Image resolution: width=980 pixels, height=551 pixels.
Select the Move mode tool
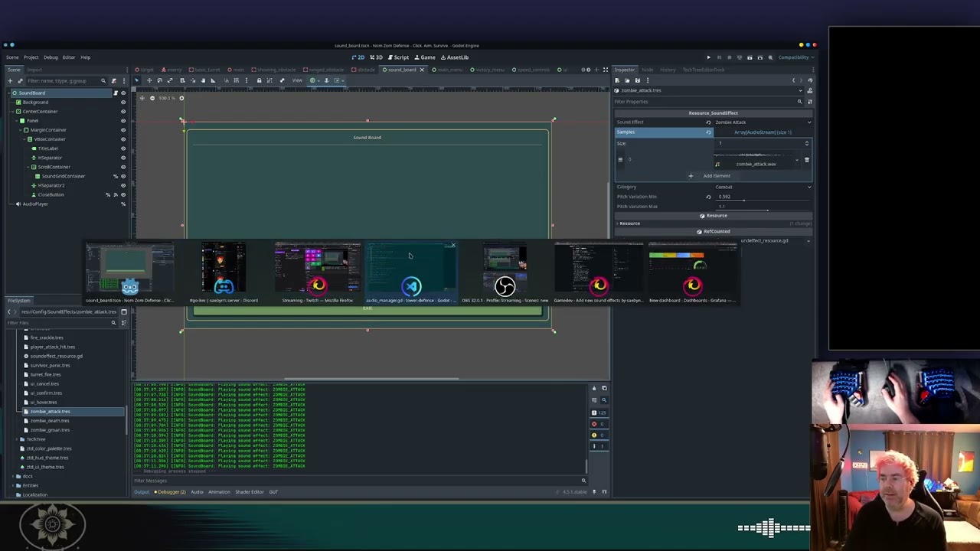click(x=149, y=80)
